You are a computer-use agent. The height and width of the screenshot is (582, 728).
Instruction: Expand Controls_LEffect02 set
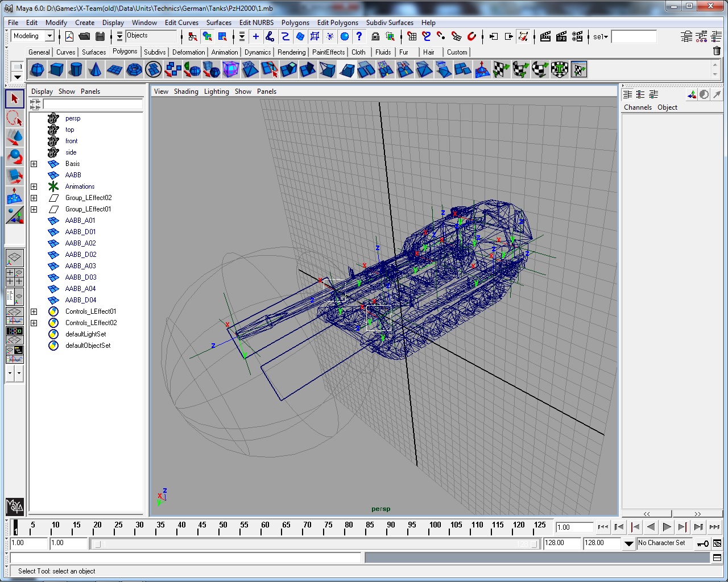(34, 323)
